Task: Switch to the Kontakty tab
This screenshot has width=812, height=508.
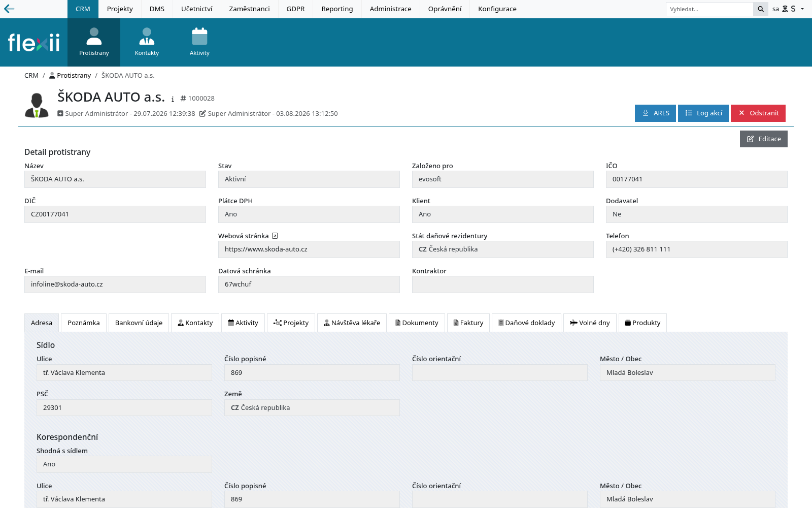Action: [x=195, y=323]
